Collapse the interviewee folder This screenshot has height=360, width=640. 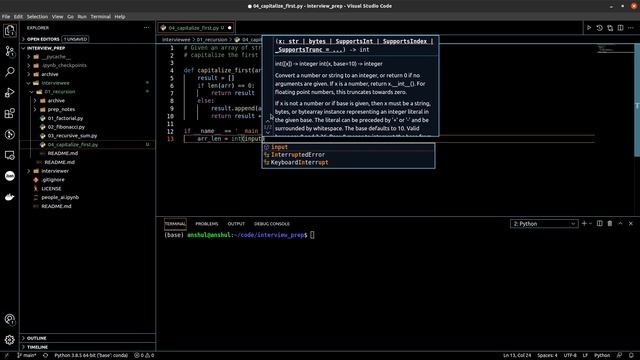tap(56, 83)
